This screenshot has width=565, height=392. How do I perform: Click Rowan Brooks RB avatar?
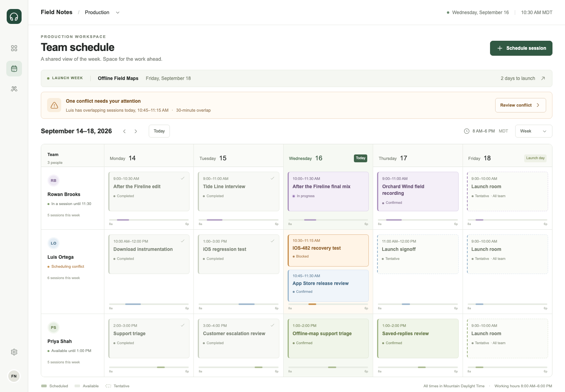(53, 181)
